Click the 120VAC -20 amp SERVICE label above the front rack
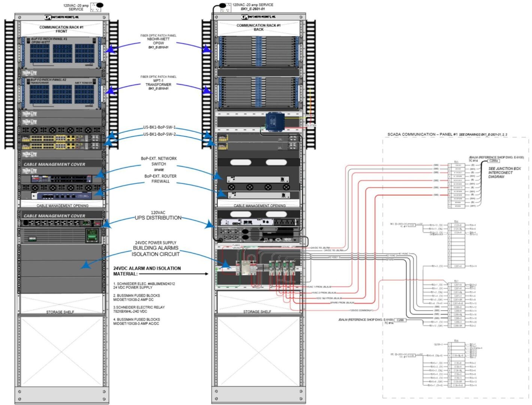The height and width of the screenshot is (405, 532). 76,7
